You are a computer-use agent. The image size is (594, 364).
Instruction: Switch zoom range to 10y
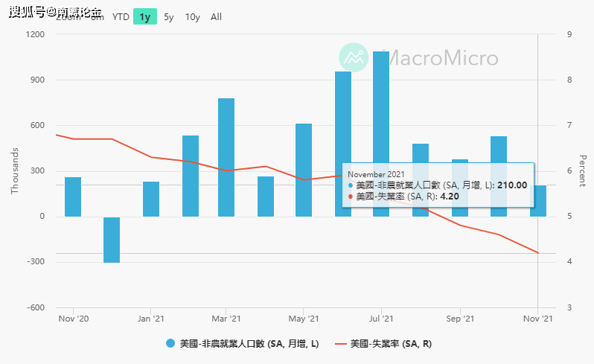coord(193,17)
